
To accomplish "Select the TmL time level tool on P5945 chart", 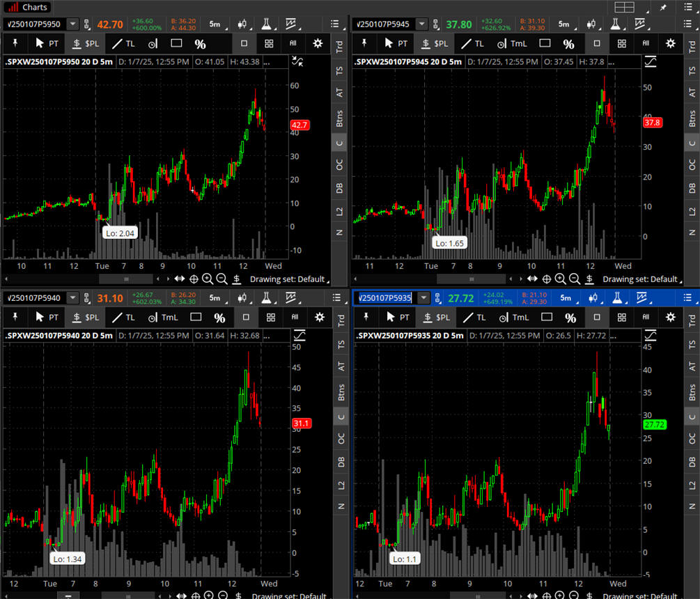I will point(512,43).
